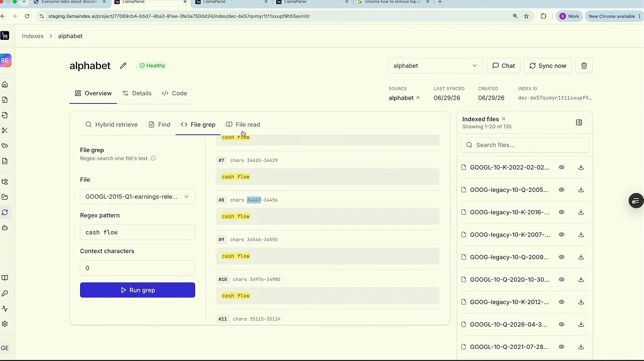Download the GOOGL-10-Q-2020-10-30 file
The width and height of the screenshot is (644, 361).
[581, 280]
